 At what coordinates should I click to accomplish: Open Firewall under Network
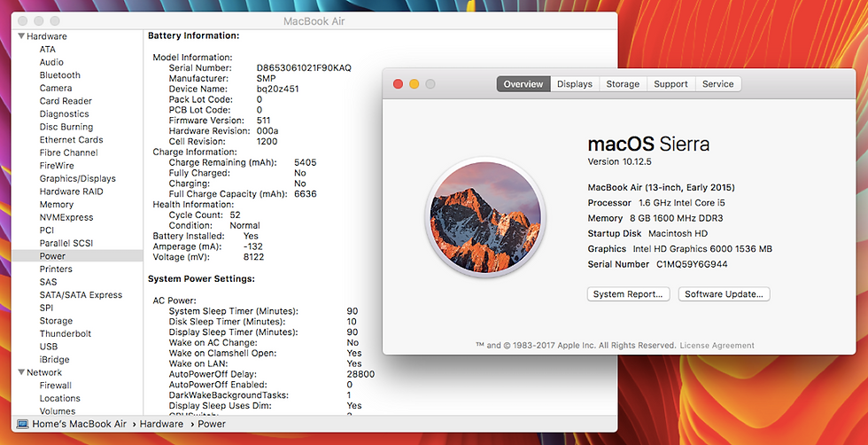click(x=55, y=385)
